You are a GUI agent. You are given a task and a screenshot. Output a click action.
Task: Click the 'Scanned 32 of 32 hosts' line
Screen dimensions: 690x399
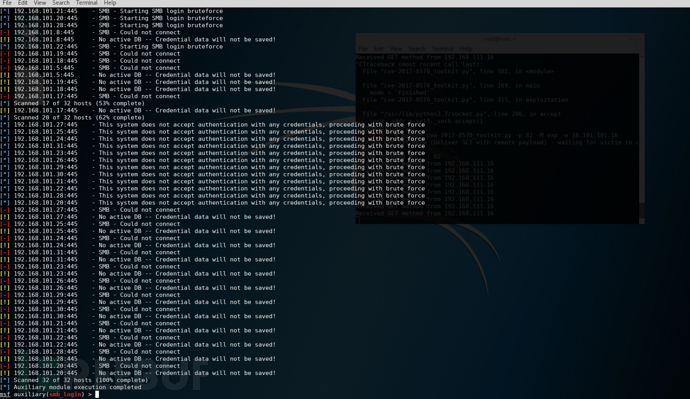click(x=81, y=380)
